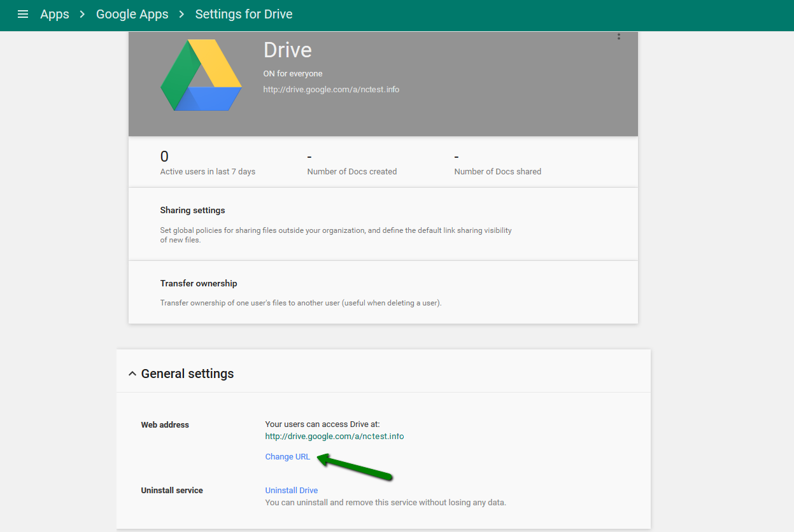Open the hamburger main menu
This screenshot has height=532, width=794.
pos(23,14)
